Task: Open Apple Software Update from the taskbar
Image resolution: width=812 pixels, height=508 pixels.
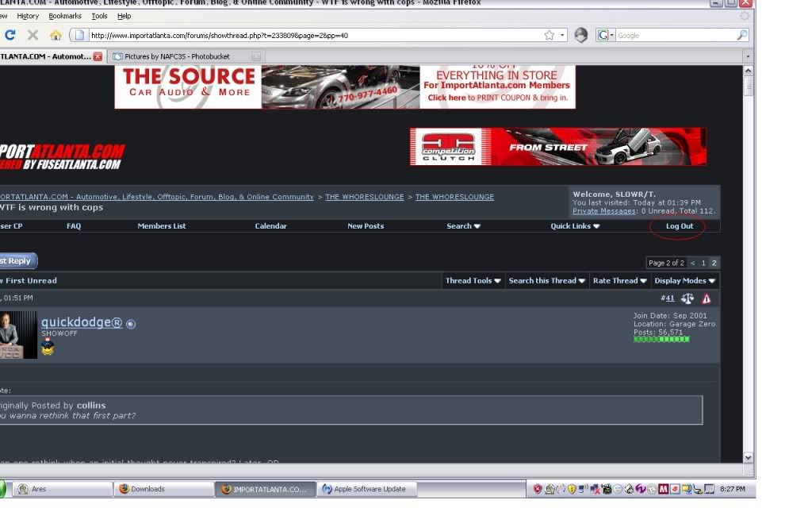Action: click(x=367, y=489)
